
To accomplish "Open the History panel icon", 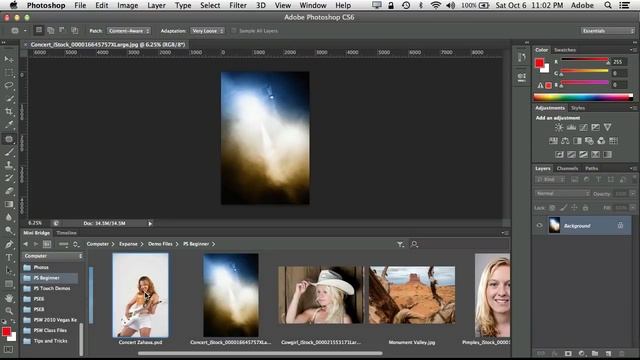I will 521,57.
